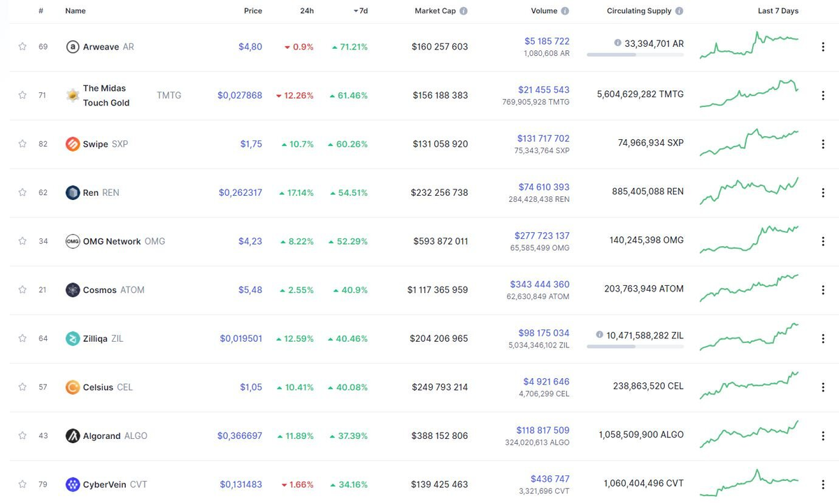Click Zilliqa market cap $204 206 965

[439, 338]
